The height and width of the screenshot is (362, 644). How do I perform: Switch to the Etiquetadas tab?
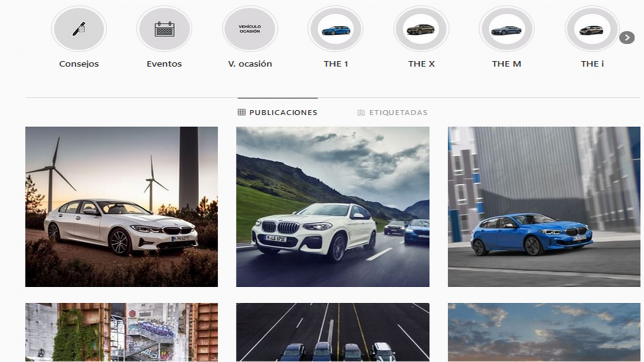point(392,112)
